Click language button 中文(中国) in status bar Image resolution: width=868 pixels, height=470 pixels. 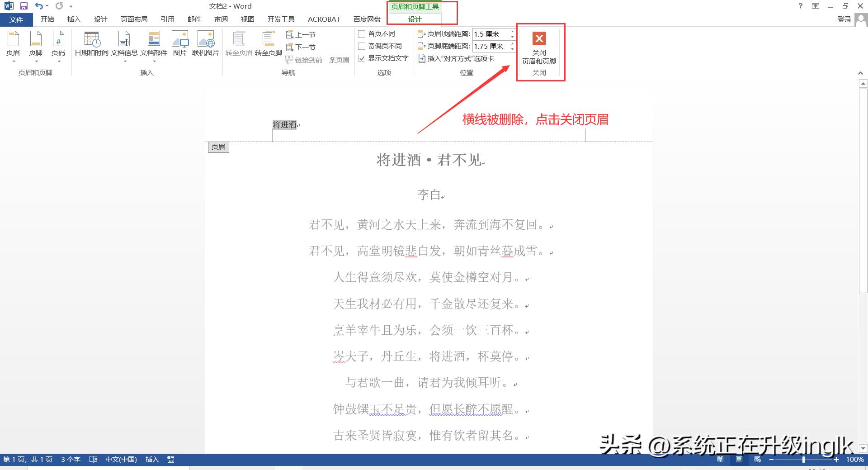click(x=121, y=460)
